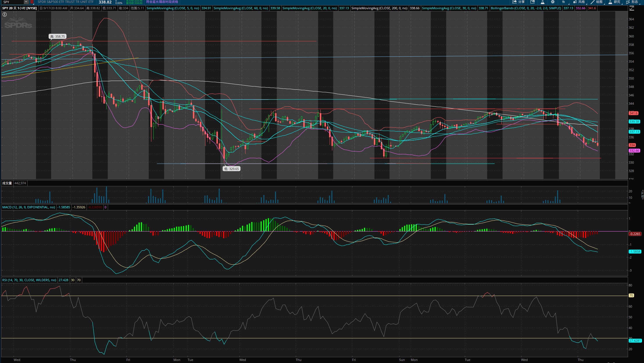Click the MACD (12, 26, 9, EXPONENTIAL) label
644x363 pixels.
(29, 207)
